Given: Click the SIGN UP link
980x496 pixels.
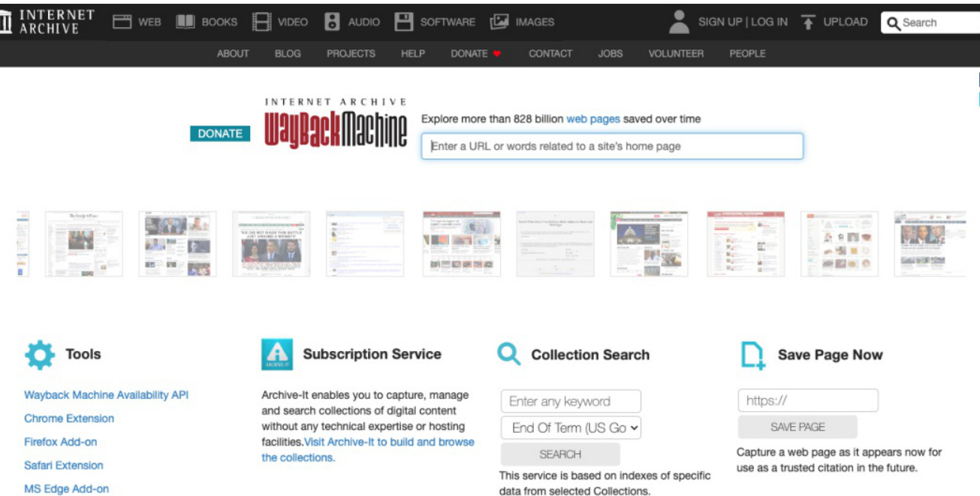Looking at the screenshot, I should (x=720, y=22).
